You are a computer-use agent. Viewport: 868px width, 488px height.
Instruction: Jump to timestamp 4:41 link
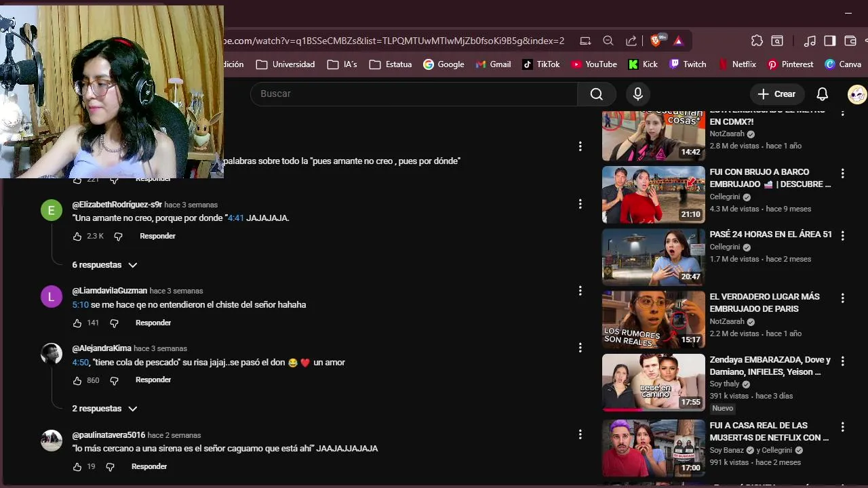tap(235, 218)
